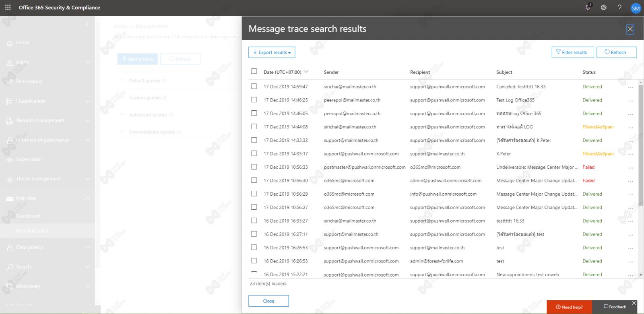Check the 17 Dec 14:46:05 row checkbox

[x=254, y=113]
